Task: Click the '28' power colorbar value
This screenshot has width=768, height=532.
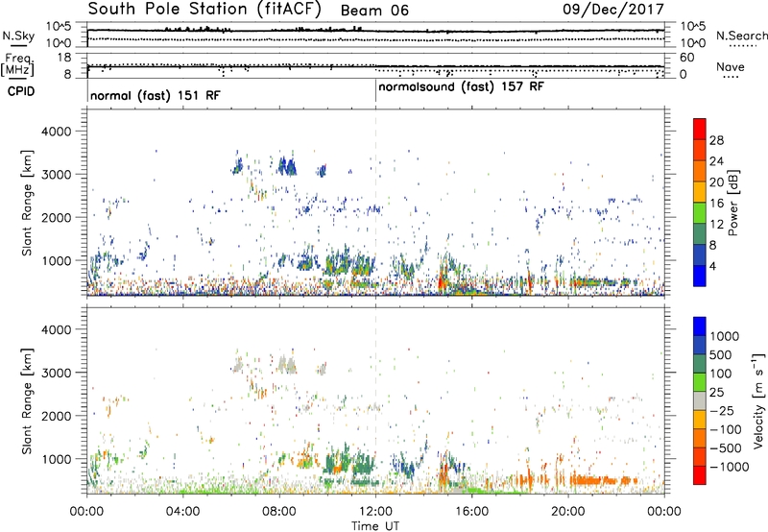Action: 716,140
